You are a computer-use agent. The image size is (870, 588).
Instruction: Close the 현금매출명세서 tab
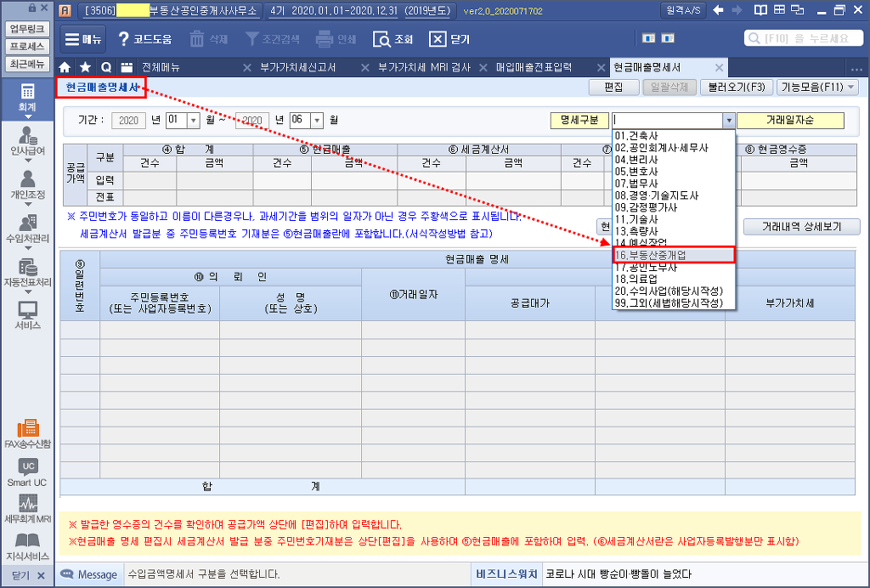(x=719, y=68)
